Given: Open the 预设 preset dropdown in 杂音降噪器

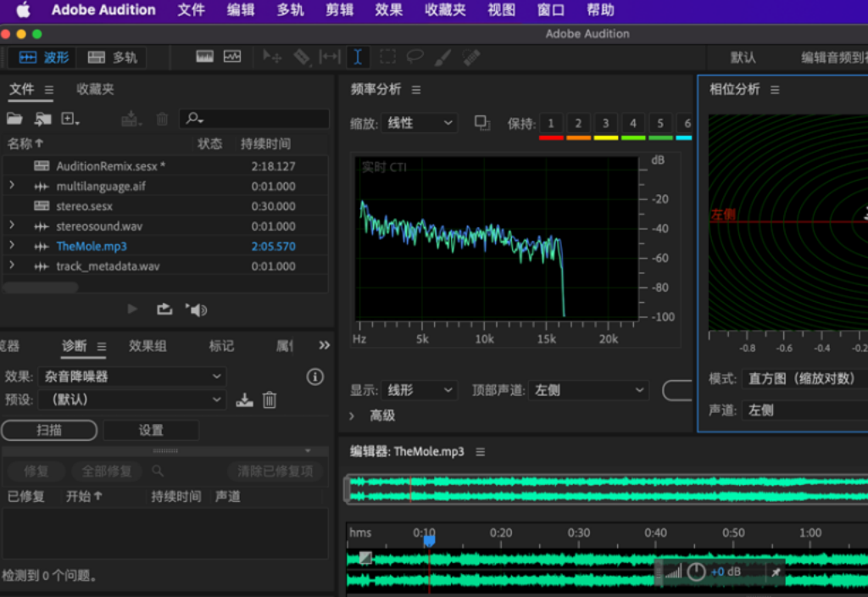Looking at the screenshot, I should click(x=131, y=399).
